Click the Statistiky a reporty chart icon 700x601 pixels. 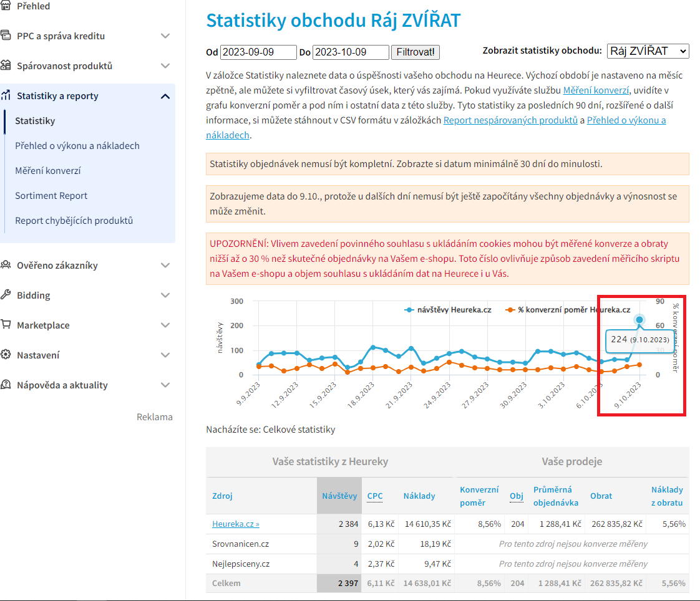pos(6,95)
